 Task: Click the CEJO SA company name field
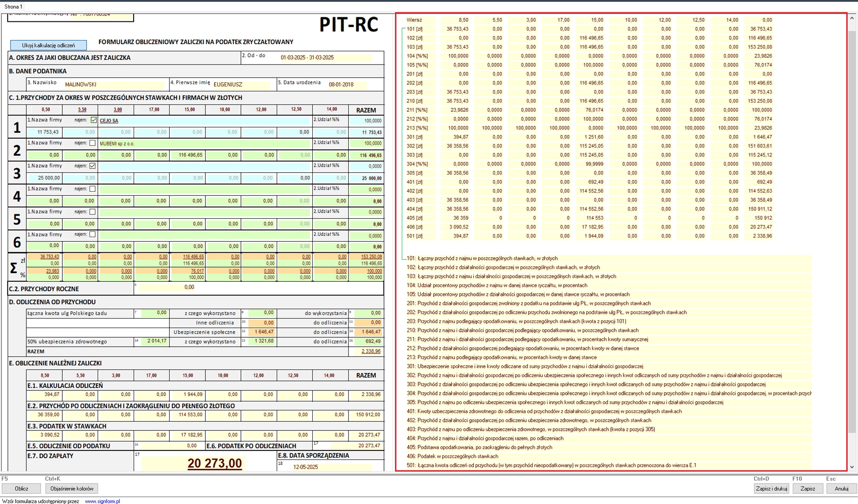[x=205, y=121]
